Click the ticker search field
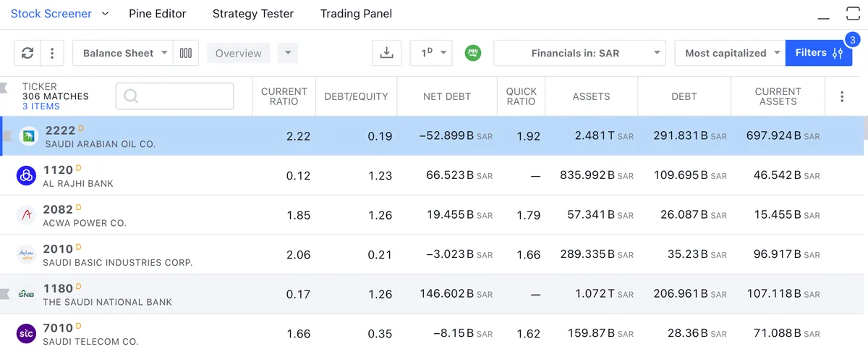This screenshot has width=868, height=352. click(x=174, y=96)
